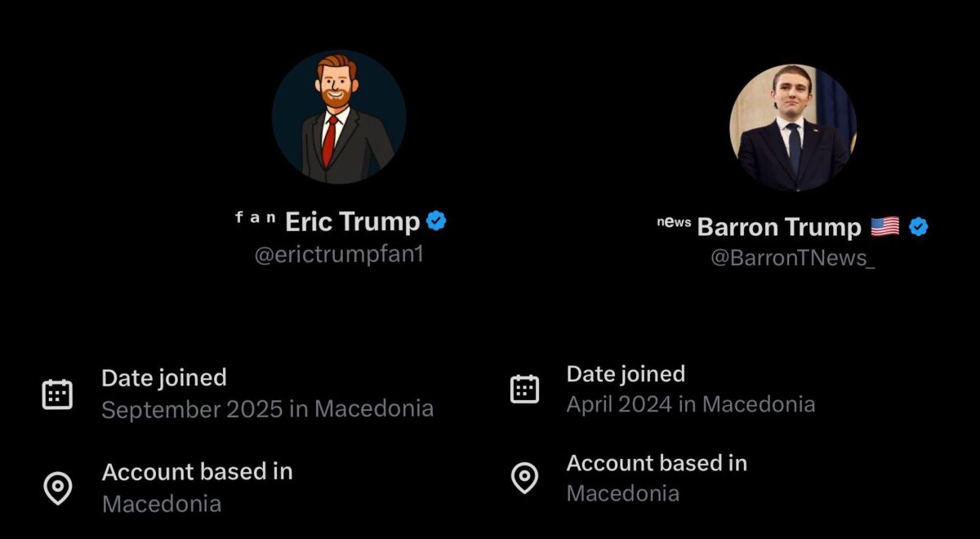Image resolution: width=980 pixels, height=539 pixels.
Task: Open the Barron Trump profile photo
Action: (793, 128)
